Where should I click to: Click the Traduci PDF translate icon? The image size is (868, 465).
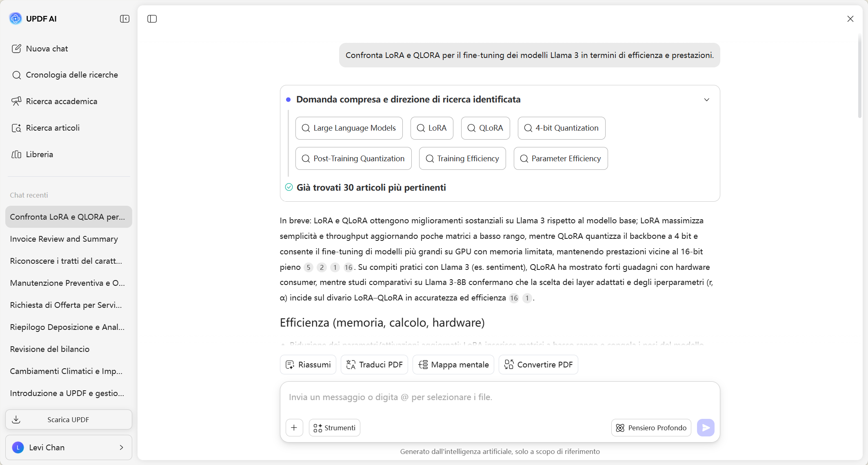tap(351, 365)
